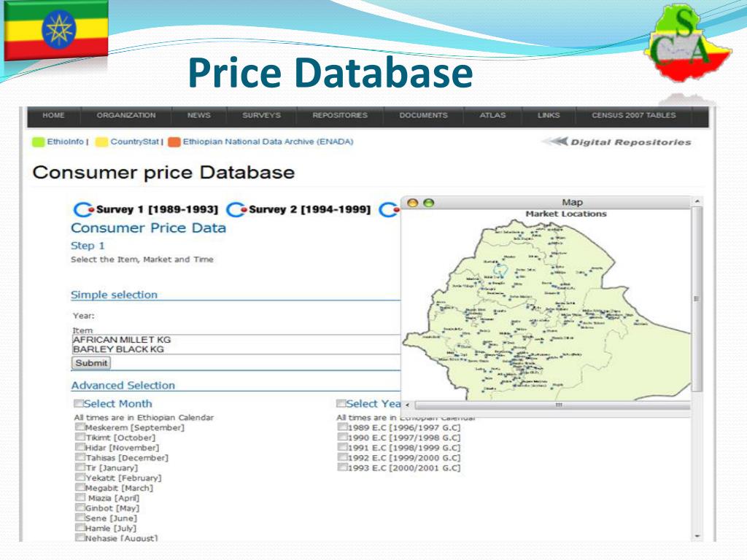This screenshot has width=747, height=560.
Task: Select the Survey 1 [1989-1993] option
Action: 145,209
